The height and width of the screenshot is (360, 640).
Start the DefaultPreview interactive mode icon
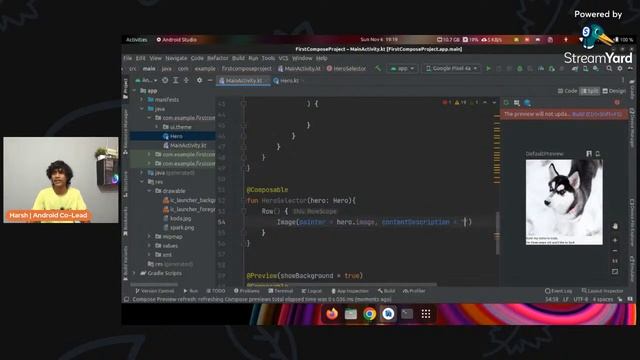(589, 153)
